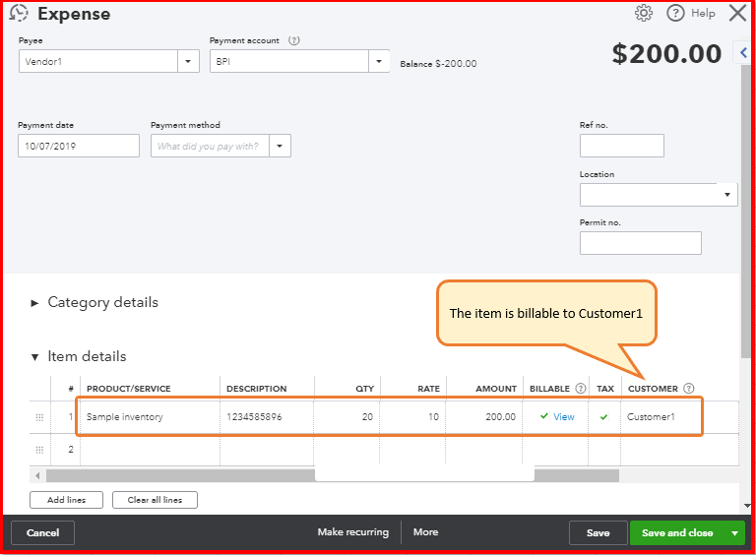Click the CUSTOMER column help icon
This screenshot has width=756, height=555.
pyautogui.click(x=689, y=389)
